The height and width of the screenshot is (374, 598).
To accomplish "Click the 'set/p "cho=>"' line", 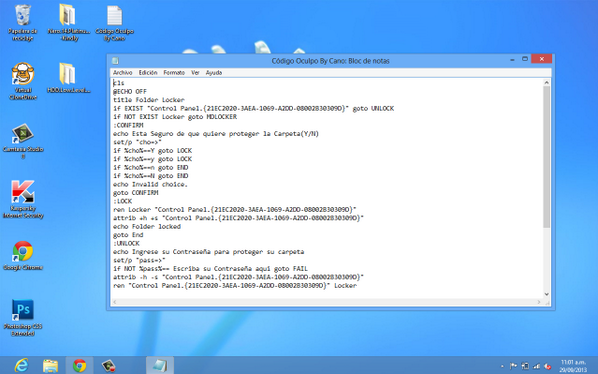I will click(137, 142).
